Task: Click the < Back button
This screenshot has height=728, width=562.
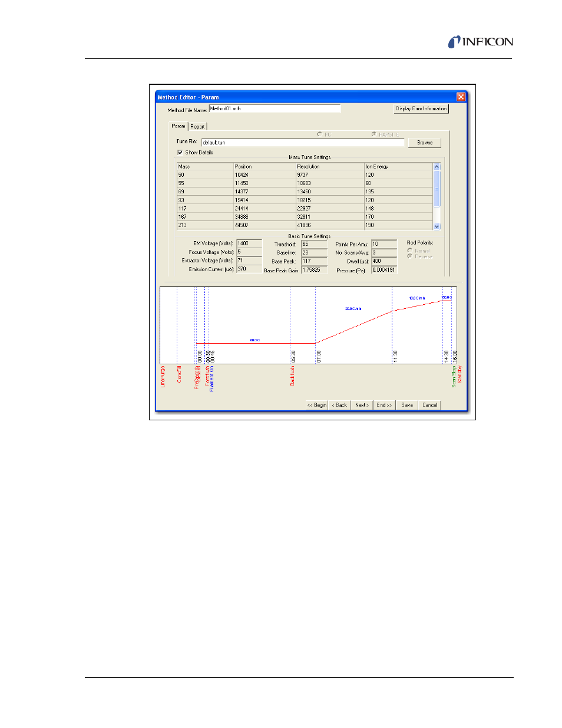Action: (339, 405)
